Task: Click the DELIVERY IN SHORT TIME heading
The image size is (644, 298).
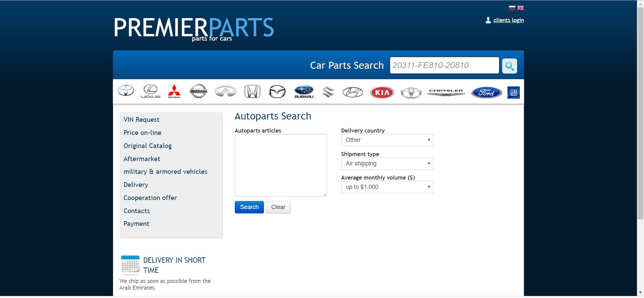Action: [174, 265]
